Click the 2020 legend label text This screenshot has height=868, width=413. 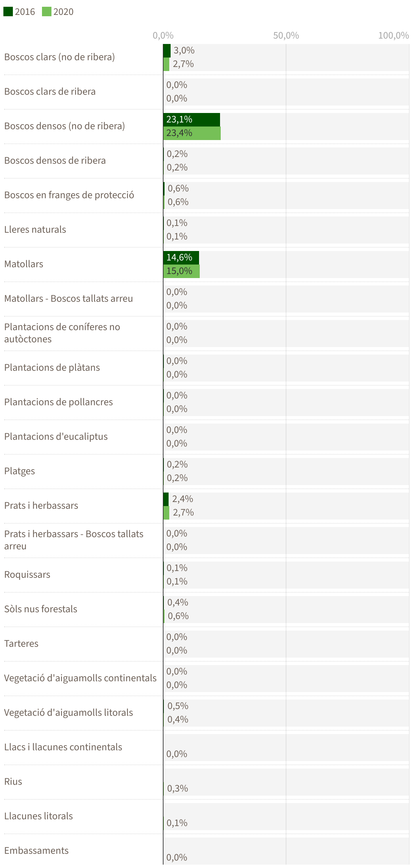tap(63, 12)
